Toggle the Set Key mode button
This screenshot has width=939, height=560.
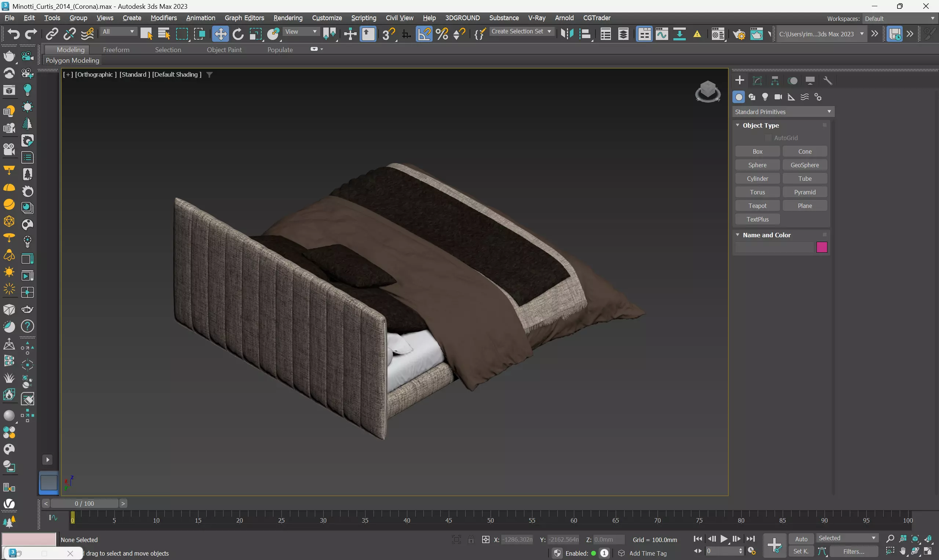click(x=801, y=551)
